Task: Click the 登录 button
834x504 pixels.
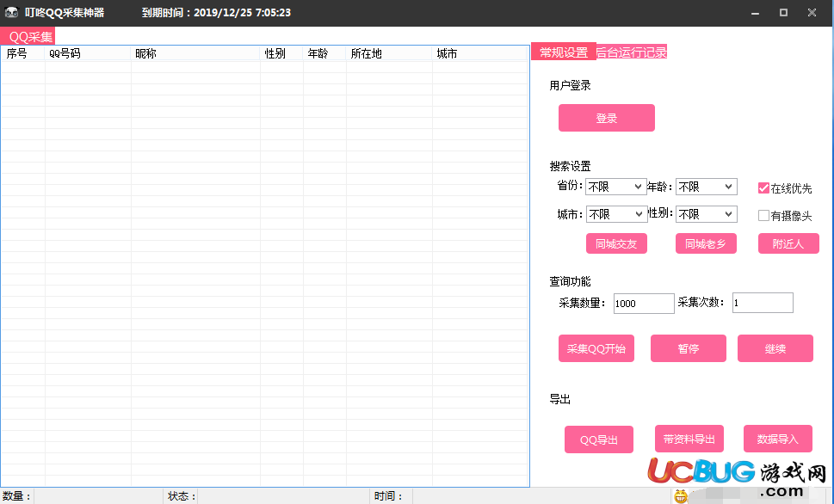Action: pos(607,118)
